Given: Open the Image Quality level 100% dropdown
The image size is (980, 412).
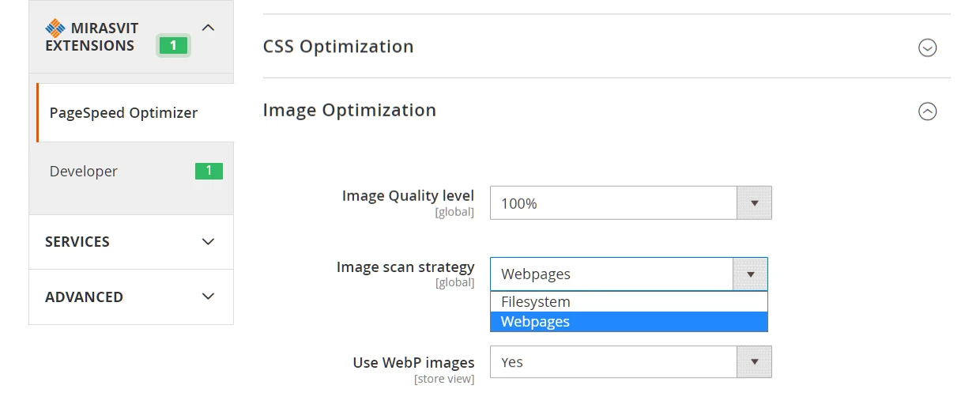Looking at the screenshot, I should click(x=613, y=203).
